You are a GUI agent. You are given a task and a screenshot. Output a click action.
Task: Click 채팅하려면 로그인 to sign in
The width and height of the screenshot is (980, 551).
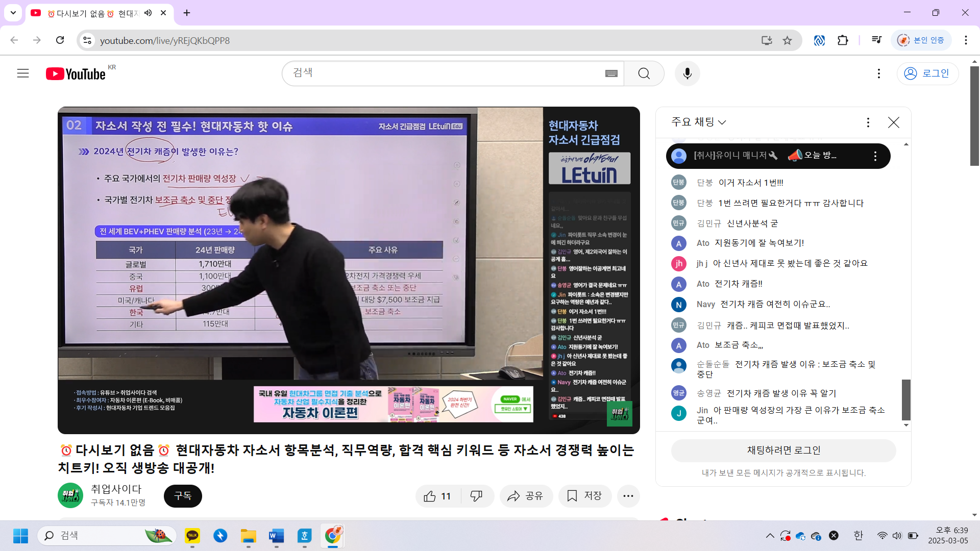[783, 450]
